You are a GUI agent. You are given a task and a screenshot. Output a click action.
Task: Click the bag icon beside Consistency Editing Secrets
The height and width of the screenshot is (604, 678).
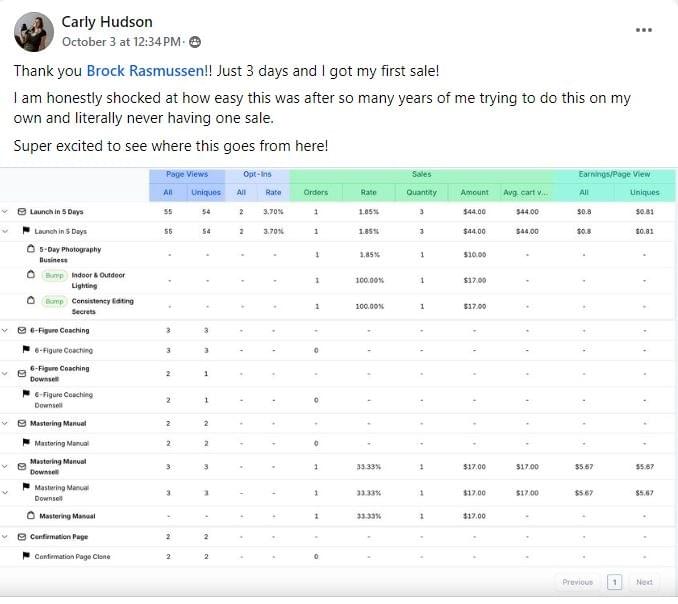[31, 301]
